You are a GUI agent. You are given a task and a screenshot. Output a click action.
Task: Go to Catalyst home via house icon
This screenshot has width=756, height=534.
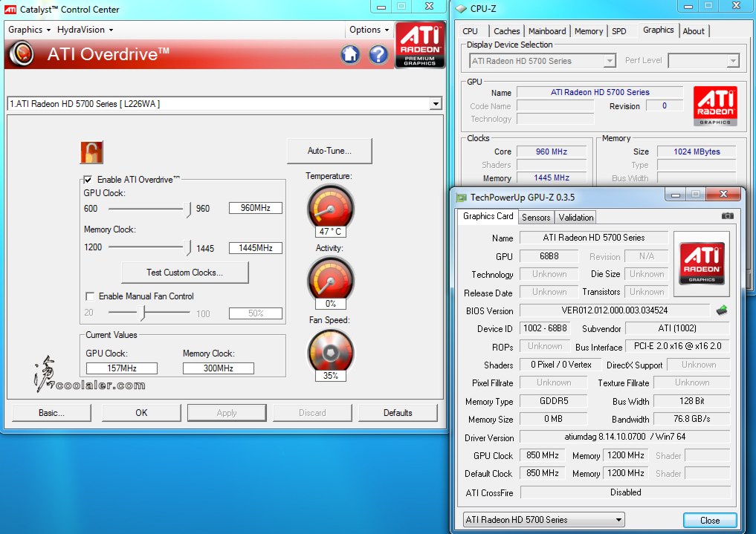(x=351, y=54)
